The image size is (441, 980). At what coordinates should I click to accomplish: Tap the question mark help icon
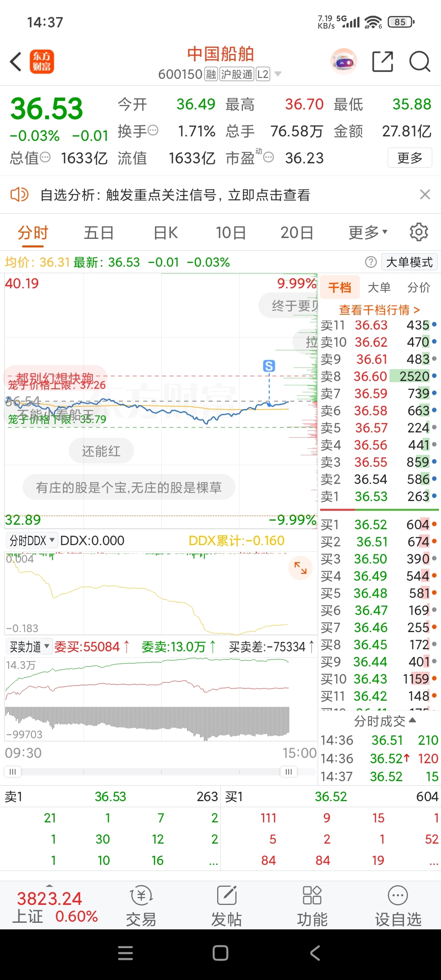click(371, 262)
